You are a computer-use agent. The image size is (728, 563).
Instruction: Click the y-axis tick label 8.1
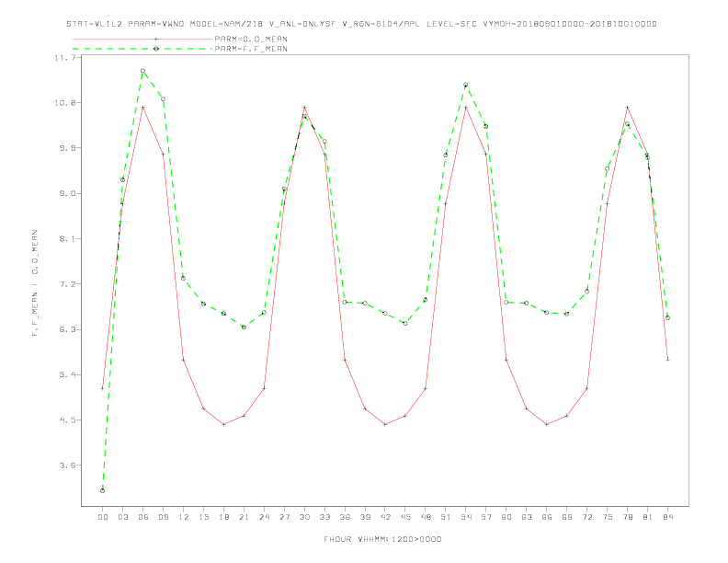pos(66,239)
